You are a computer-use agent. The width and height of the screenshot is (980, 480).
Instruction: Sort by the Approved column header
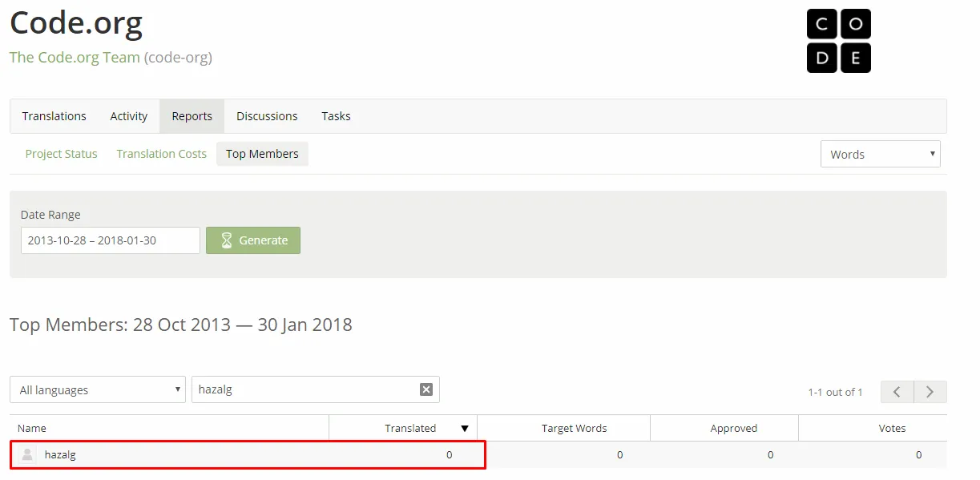coord(724,428)
